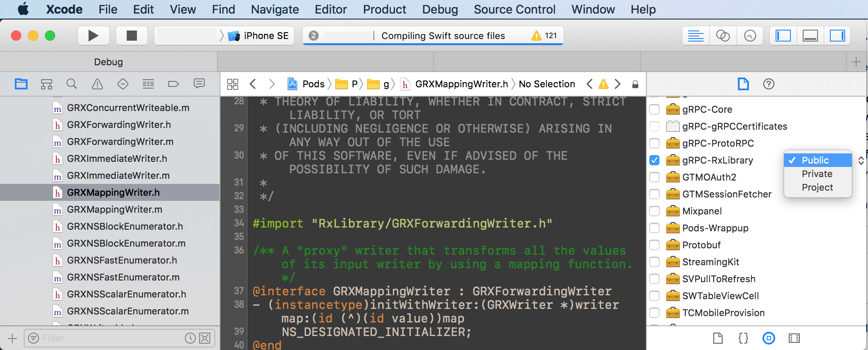868x350 pixels.
Task: Show only source-controlled files filter
Action: [x=205, y=338]
